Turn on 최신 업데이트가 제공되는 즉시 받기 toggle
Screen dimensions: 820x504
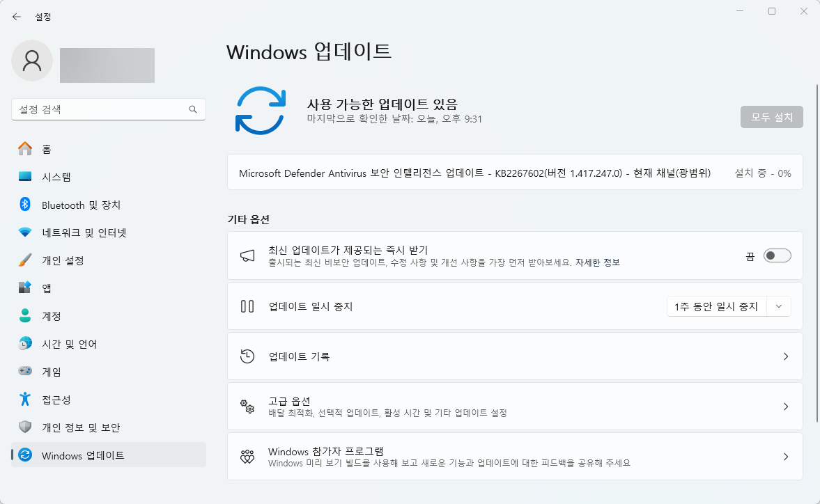(777, 255)
